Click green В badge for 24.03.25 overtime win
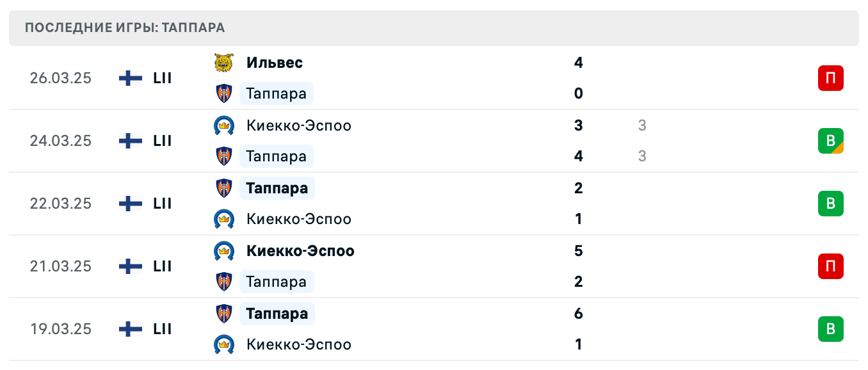The width and height of the screenshot is (868, 370). pos(830,141)
